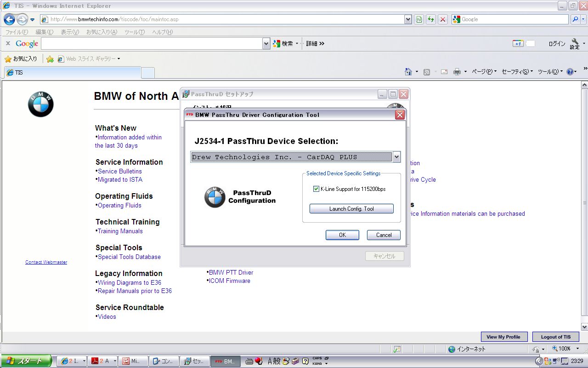Open the Service Bulletins link
The width and height of the screenshot is (588, 368).
pyautogui.click(x=120, y=171)
